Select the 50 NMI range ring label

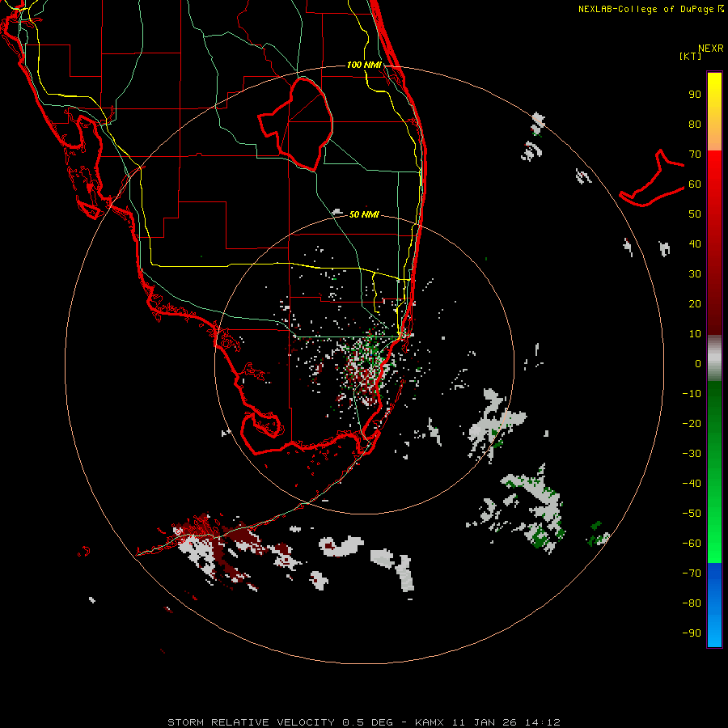(364, 214)
